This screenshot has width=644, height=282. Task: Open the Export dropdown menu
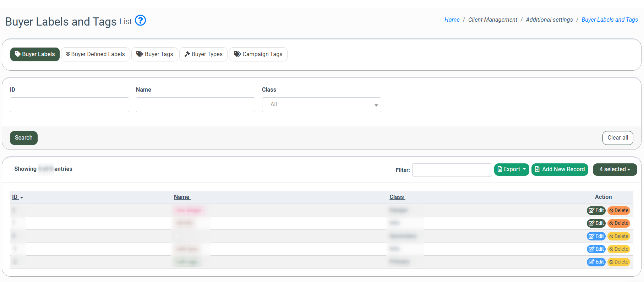(511, 169)
